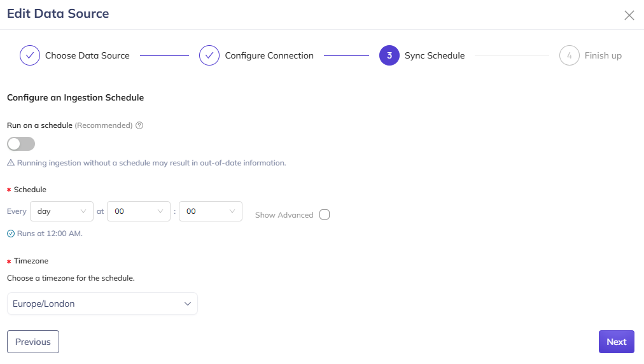Open the schedule help question-mark icon
Image resolution: width=644 pixels, height=364 pixels.
click(139, 125)
